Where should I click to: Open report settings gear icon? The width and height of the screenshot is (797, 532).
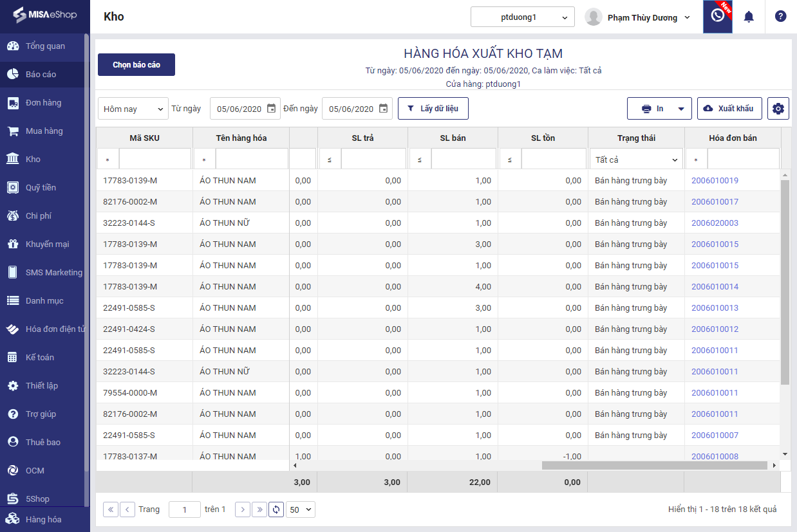(778, 109)
